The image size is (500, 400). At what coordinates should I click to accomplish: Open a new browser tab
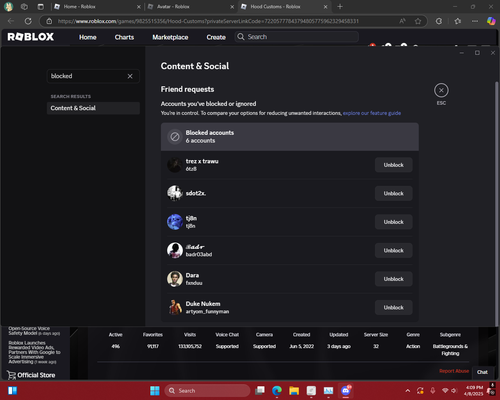point(340,7)
